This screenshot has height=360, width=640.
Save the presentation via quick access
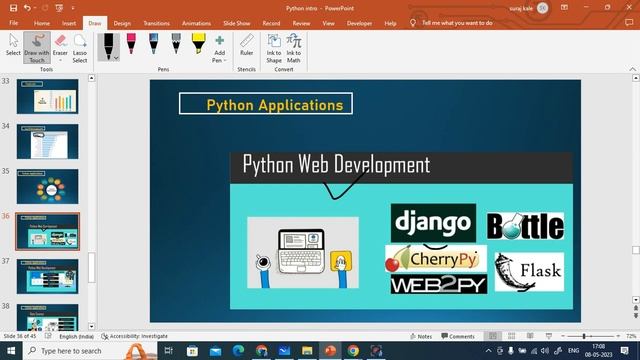[13, 8]
